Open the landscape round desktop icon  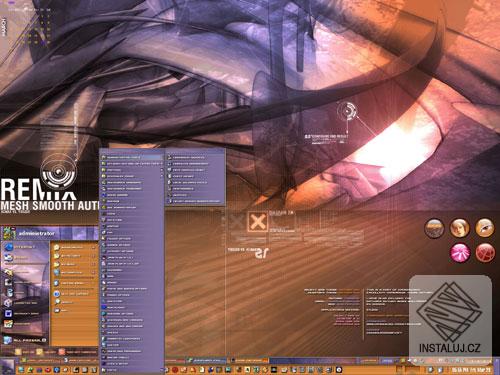434,228
